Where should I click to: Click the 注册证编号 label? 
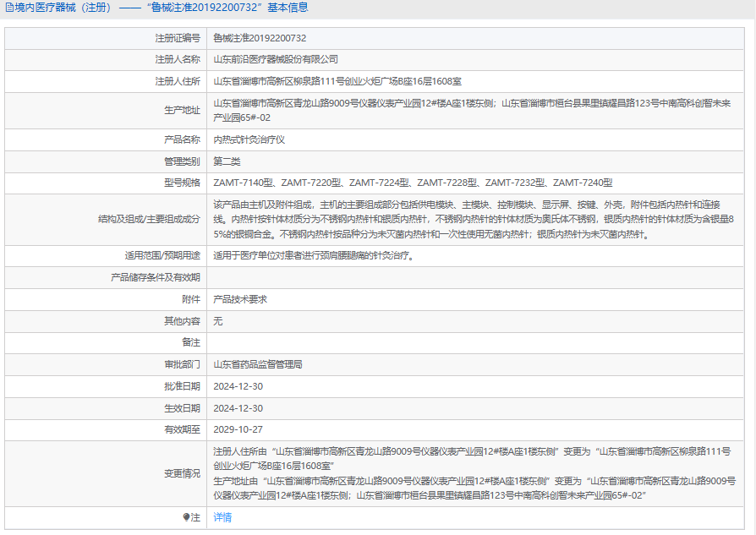[x=178, y=38]
